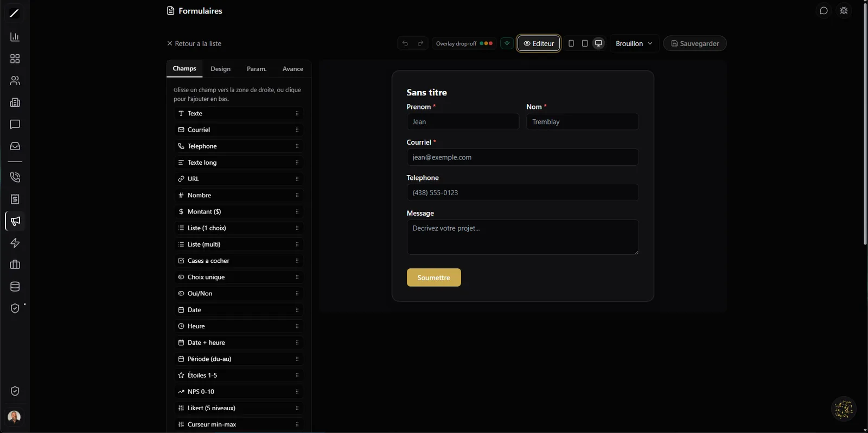The image size is (868, 433).
Task: Click the Courriel input in form preview
Action: point(522,157)
